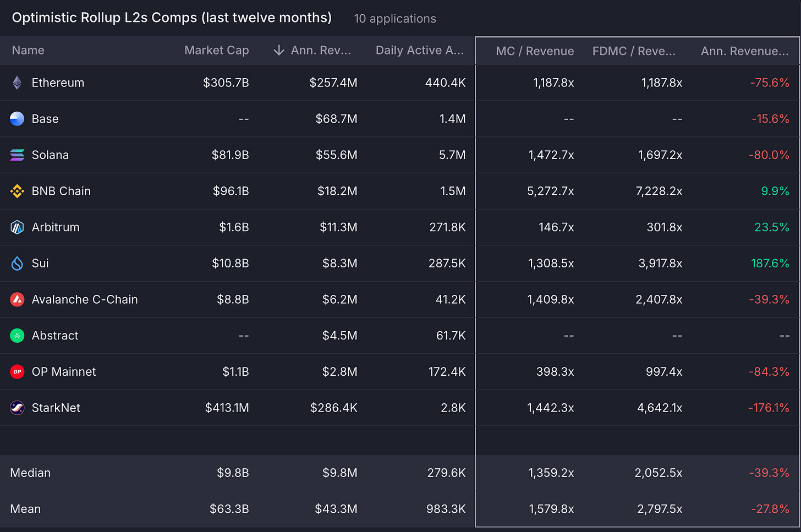Sort by MC / Revenue column header

coord(535,51)
